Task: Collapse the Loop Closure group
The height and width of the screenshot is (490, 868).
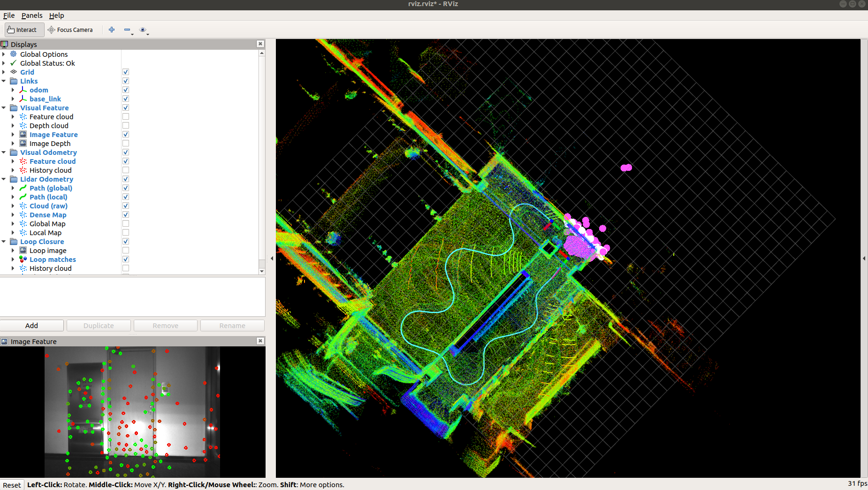Action: [4, 241]
